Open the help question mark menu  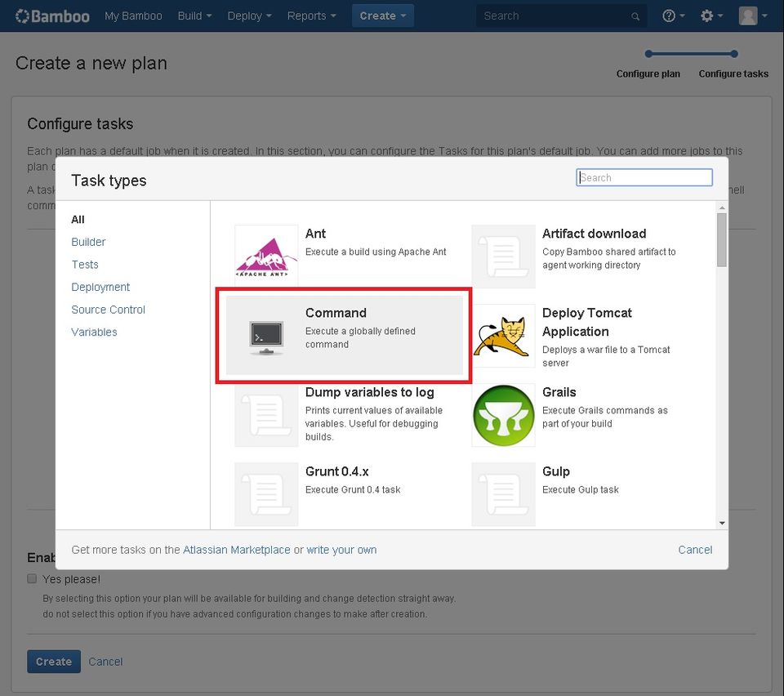pyautogui.click(x=673, y=16)
